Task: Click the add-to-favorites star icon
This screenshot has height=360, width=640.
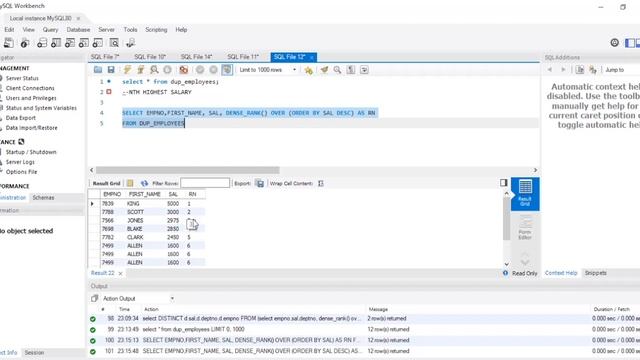Action: (x=309, y=70)
